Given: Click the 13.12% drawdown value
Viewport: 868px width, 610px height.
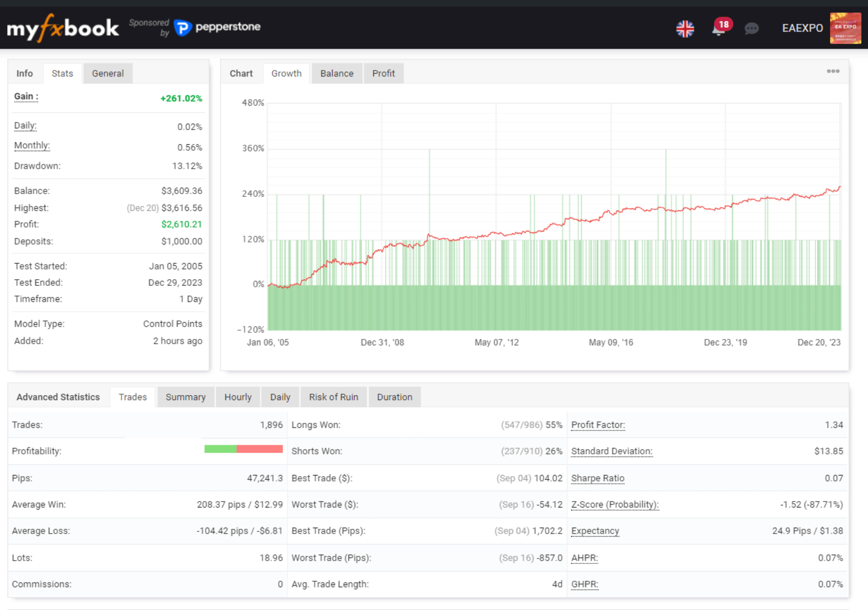Looking at the screenshot, I should coord(187,166).
